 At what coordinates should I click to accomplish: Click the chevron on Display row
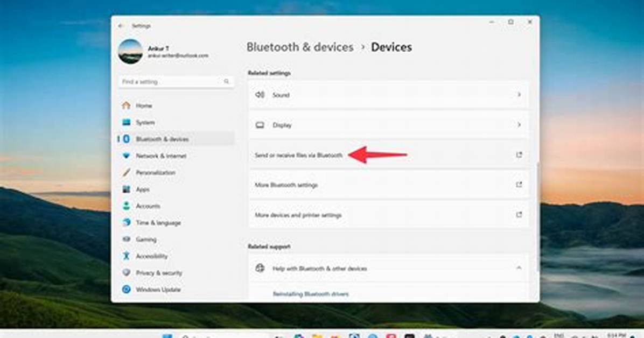(519, 125)
